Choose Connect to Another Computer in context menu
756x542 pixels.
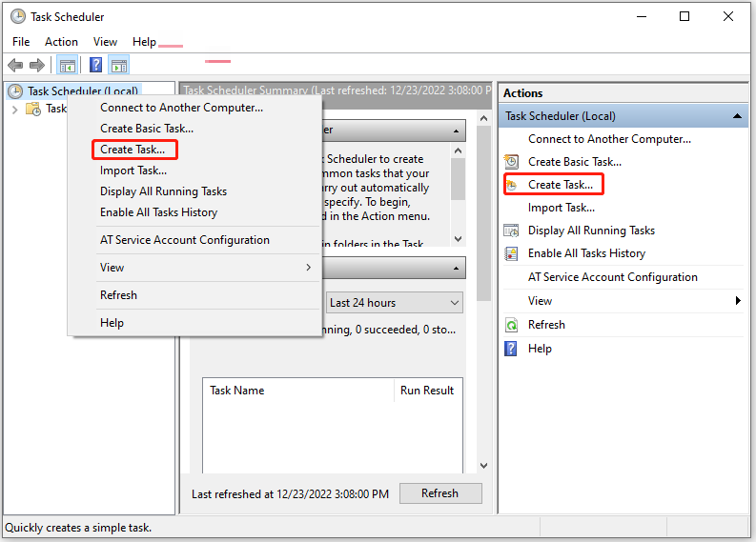[181, 108]
